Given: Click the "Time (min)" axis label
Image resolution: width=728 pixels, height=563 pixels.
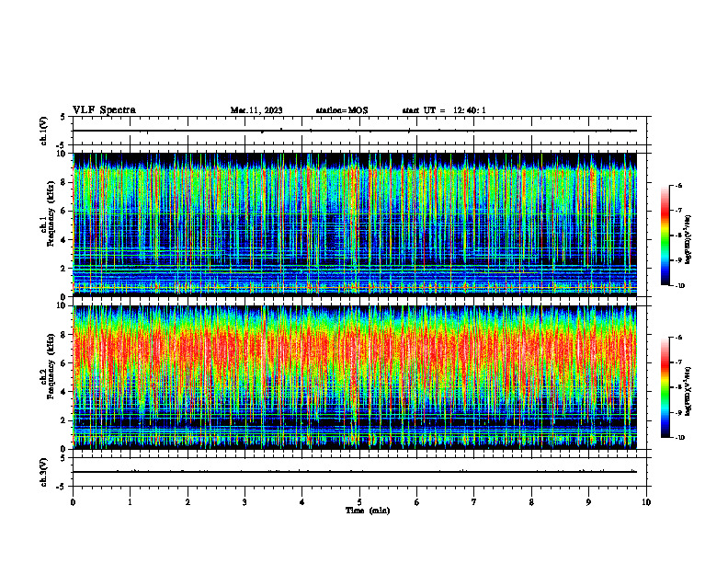Looking at the screenshot, I should coord(368,511).
